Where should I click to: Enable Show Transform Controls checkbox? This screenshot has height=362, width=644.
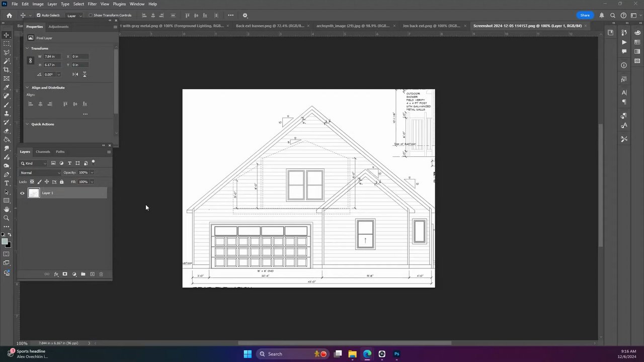(91, 15)
